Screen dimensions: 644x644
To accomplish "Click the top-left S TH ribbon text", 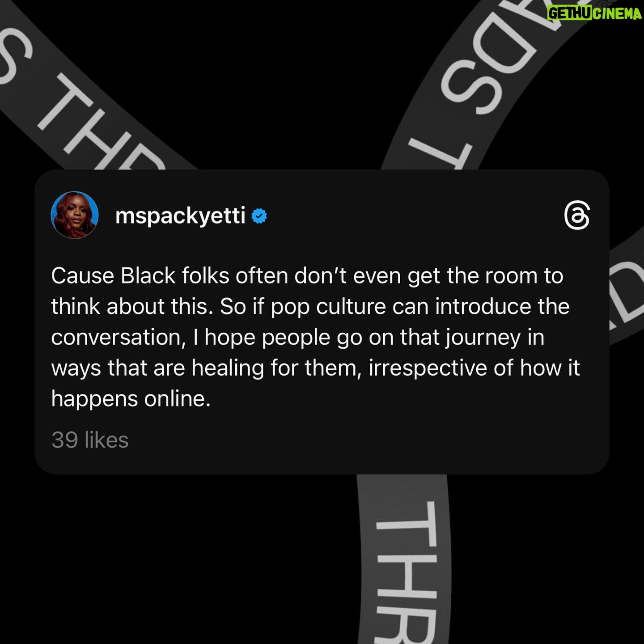I will pyautogui.click(x=80, y=89).
